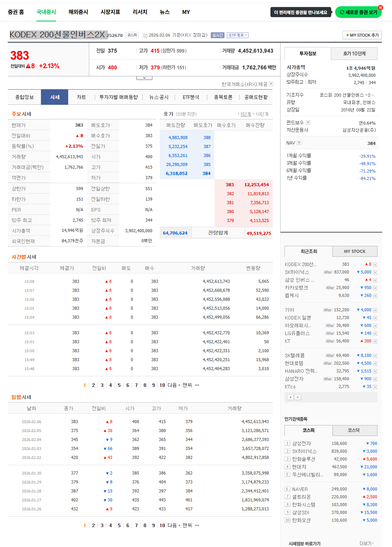This screenshot has height=547, width=392.
Task: Open page 5 of 일별시세
Action: (119, 526)
